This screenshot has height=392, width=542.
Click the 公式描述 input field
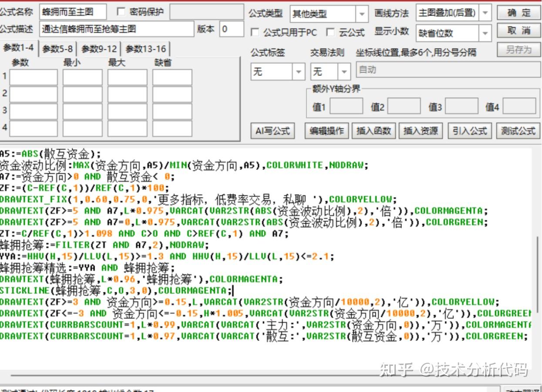[117, 29]
